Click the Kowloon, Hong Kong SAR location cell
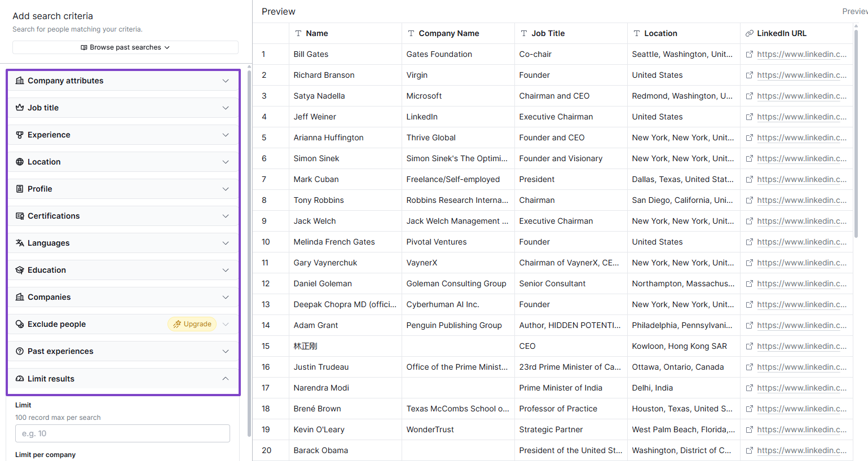 click(x=684, y=346)
